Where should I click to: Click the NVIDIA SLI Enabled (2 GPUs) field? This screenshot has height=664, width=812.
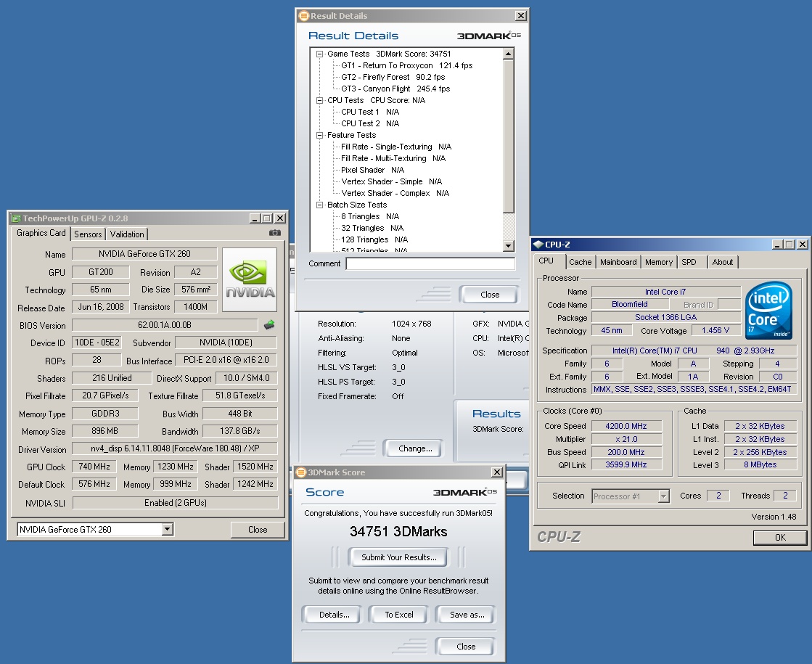(x=175, y=503)
